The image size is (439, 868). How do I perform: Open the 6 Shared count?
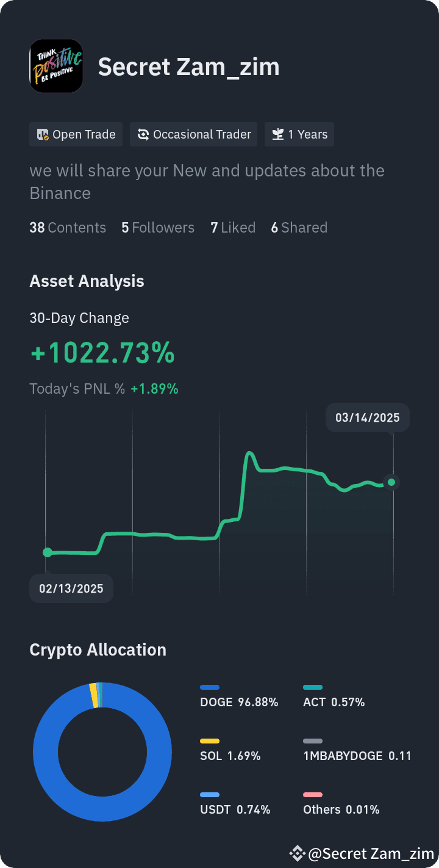click(x=299, y=228)
